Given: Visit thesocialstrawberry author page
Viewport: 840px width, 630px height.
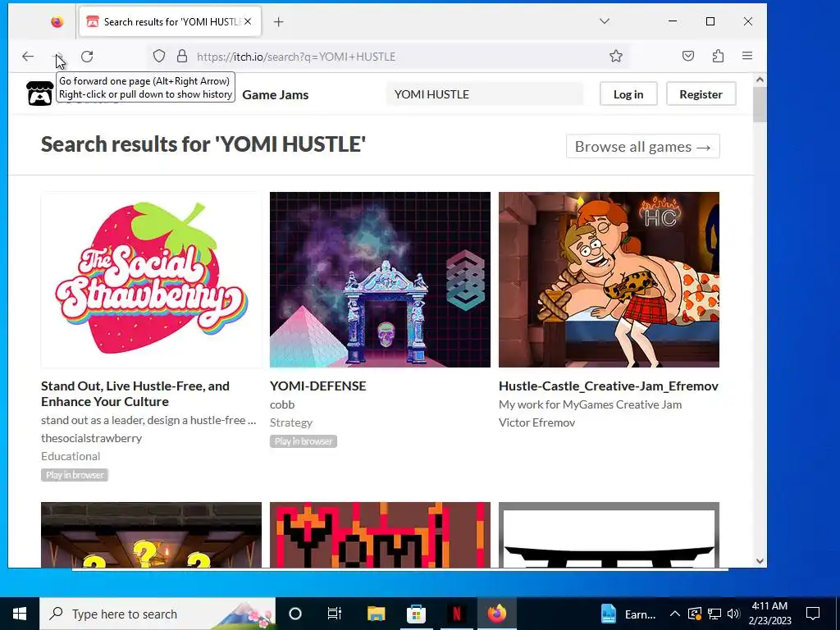Looking at the screenshot, I should pos(92,438).
